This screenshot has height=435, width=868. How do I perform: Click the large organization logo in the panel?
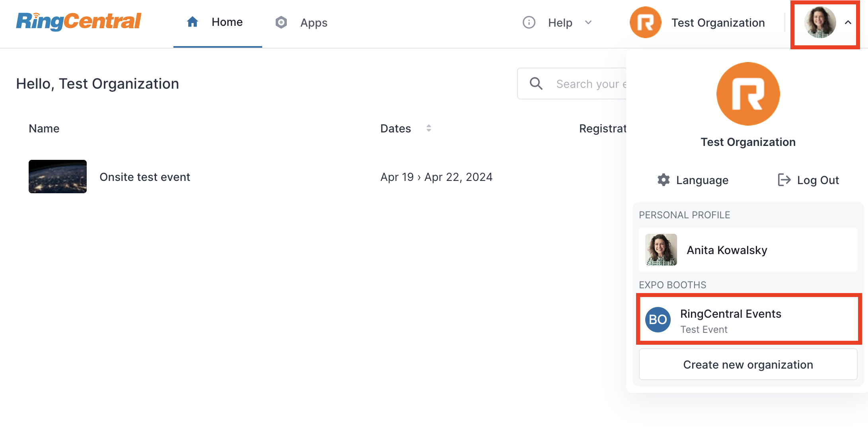pos(748,94)
